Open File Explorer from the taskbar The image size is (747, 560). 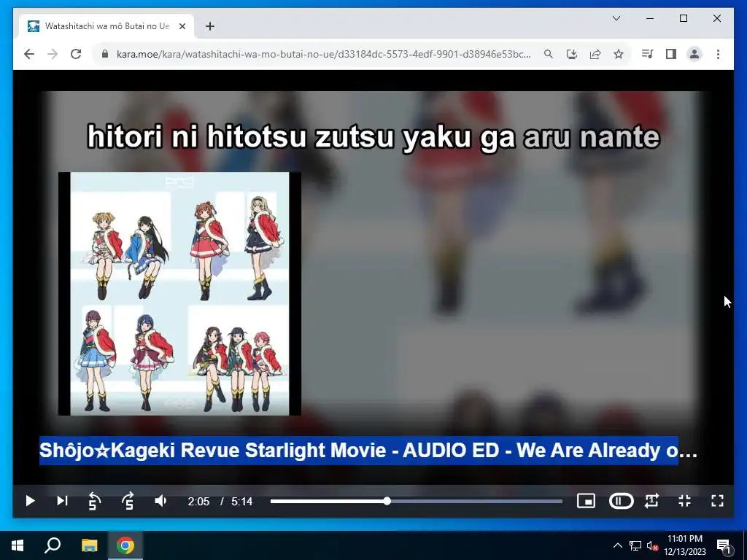click(x=89, y=545)
